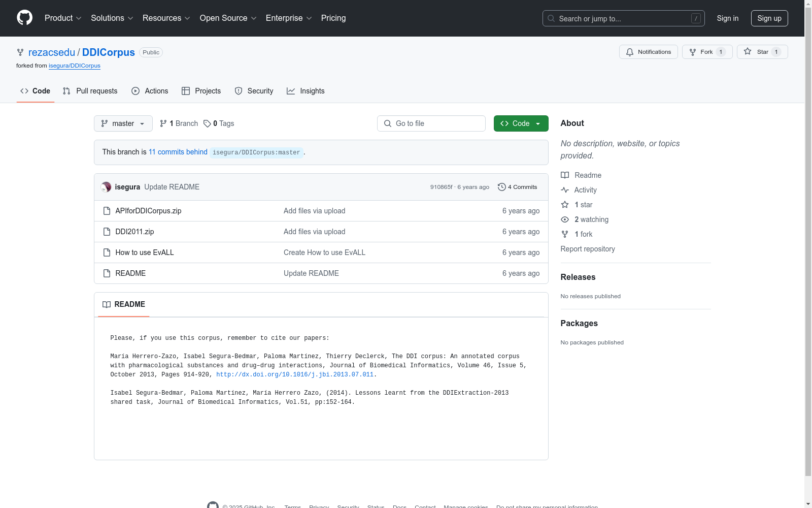The height and width of the screenshot is (508, 812).
Task: Click the file icon for How to use EvALL
Action: pos(107,252)
